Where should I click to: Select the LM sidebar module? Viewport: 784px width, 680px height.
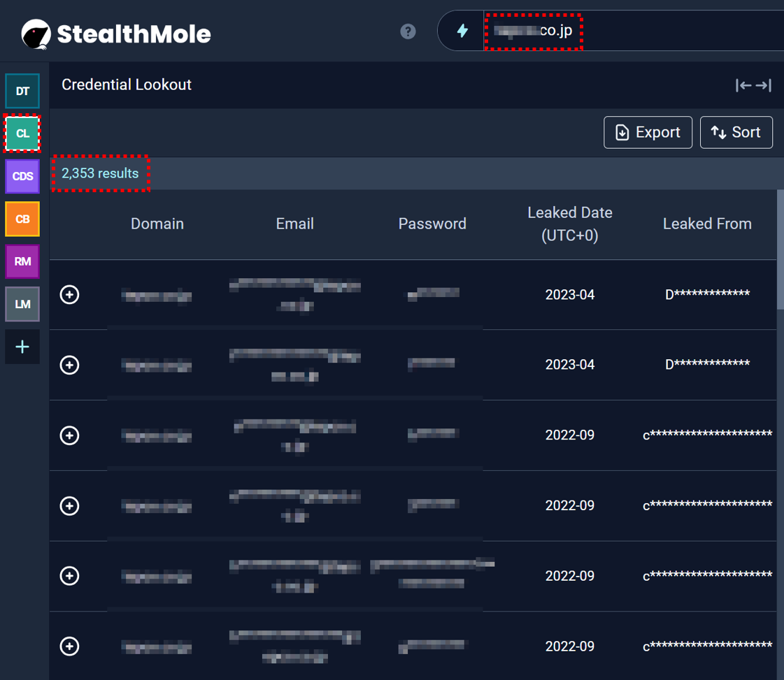22,304
